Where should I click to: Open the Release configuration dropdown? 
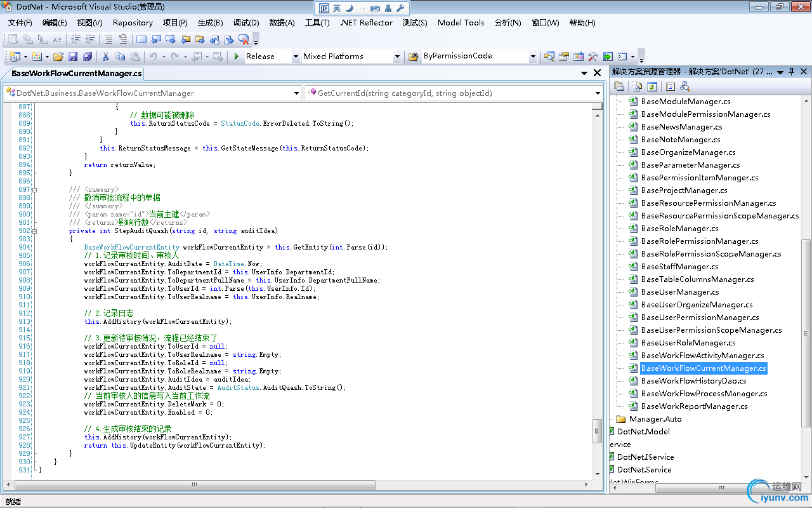[x=296, y=57]
